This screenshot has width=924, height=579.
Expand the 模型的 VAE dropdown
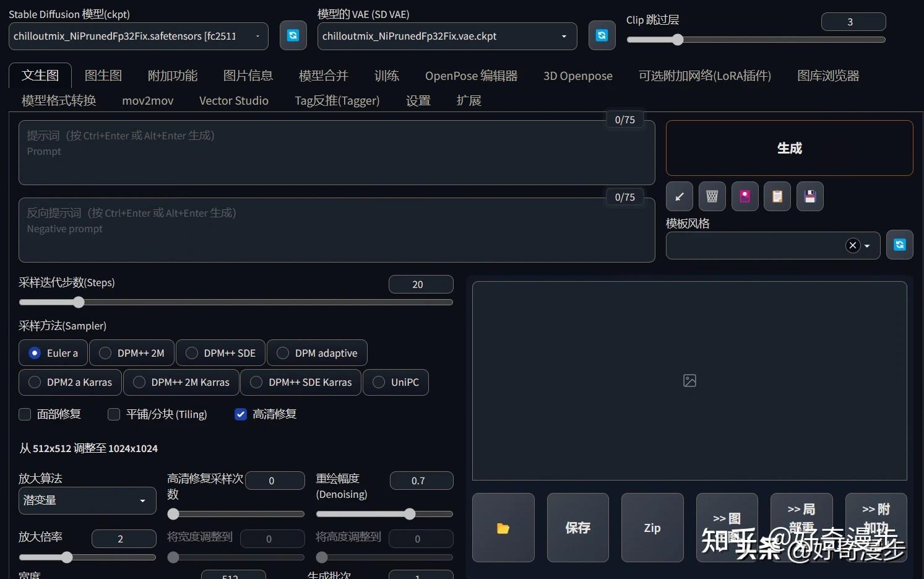pos(447,36)
